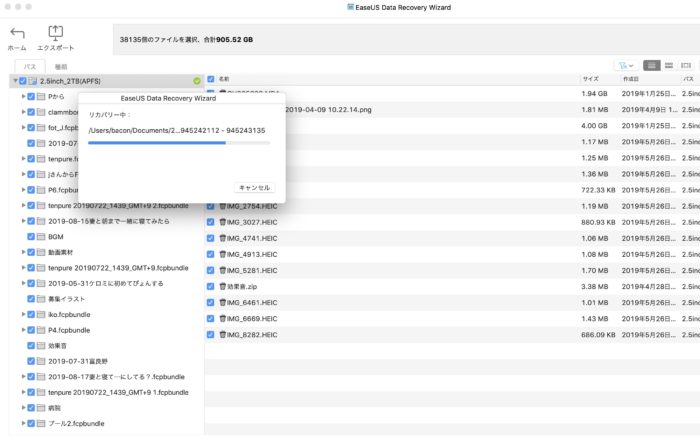Click trash icon of IMG_3027.HEIC
The image size is (700, 441).
click(x=223, y=222)
